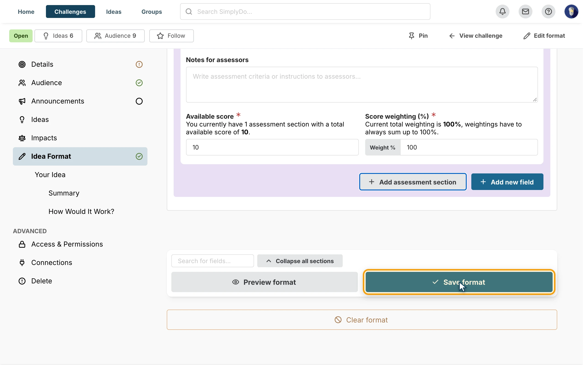Click the Available score input

click(272, 147)
